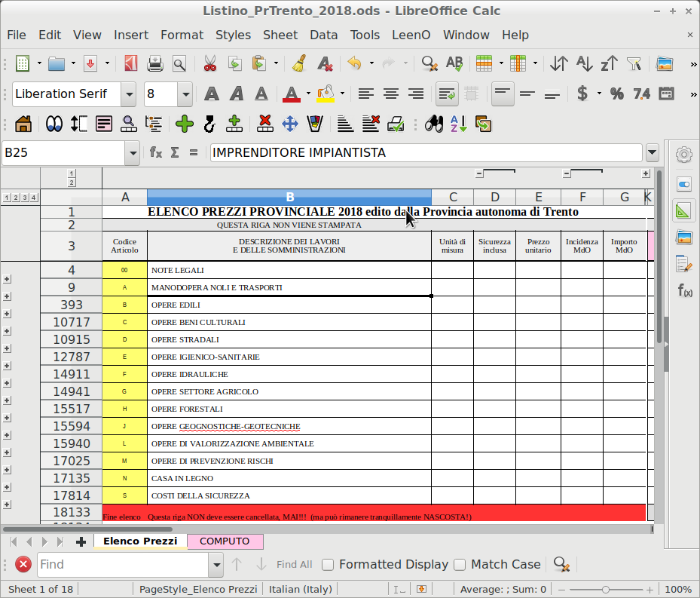Close the Find toolbar

pos(23,565)
